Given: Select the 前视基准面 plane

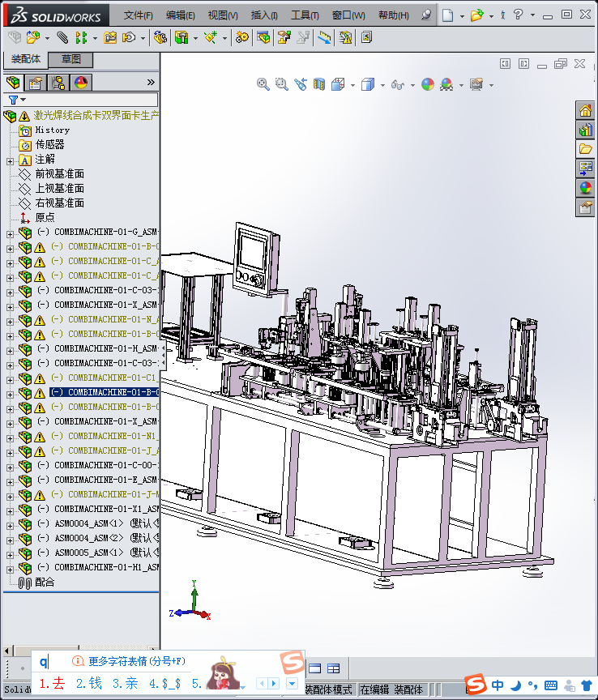Looking at the screenshot, I should point(59,173).
